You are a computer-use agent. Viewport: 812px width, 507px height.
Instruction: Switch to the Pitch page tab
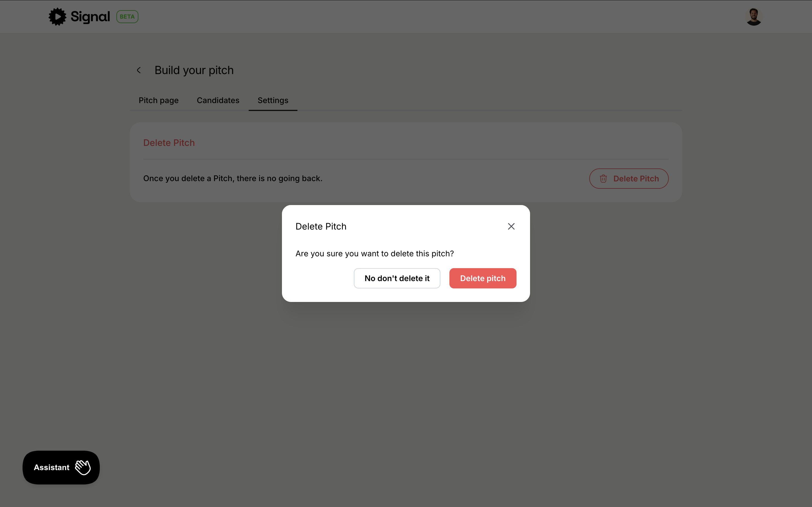tap(158, 100)
